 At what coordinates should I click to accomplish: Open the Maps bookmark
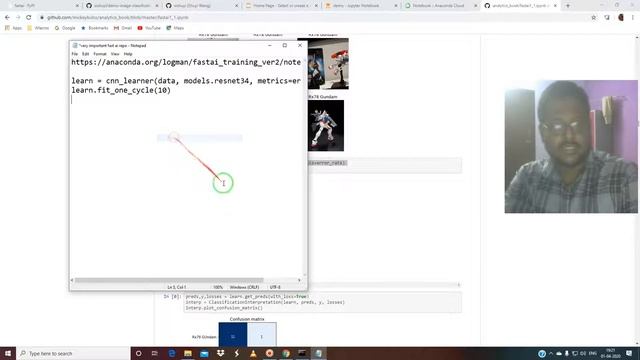coord(175,28)
